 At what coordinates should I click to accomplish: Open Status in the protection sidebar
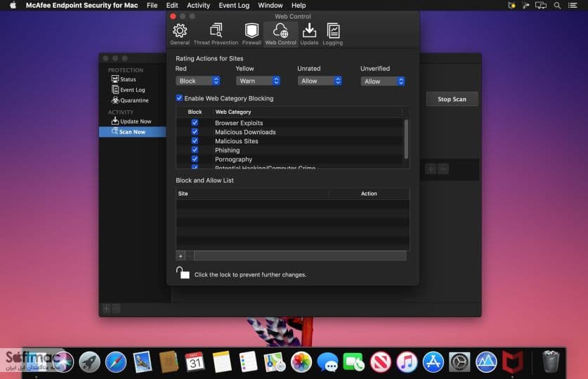(x=124, y=79)
